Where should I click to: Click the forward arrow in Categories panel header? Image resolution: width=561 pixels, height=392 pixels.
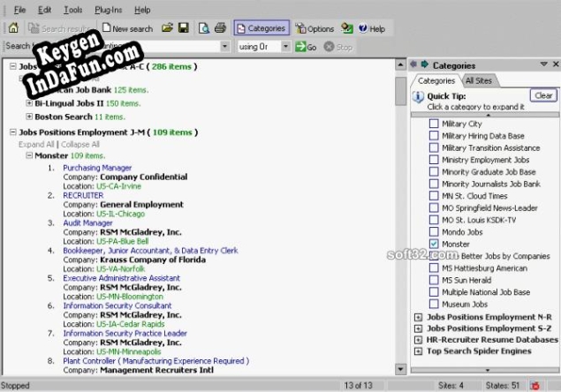pyautogui.click(x=425, y=64)
